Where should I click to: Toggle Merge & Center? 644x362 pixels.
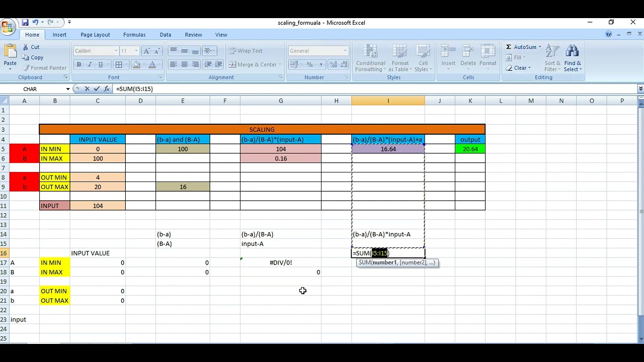253,64
